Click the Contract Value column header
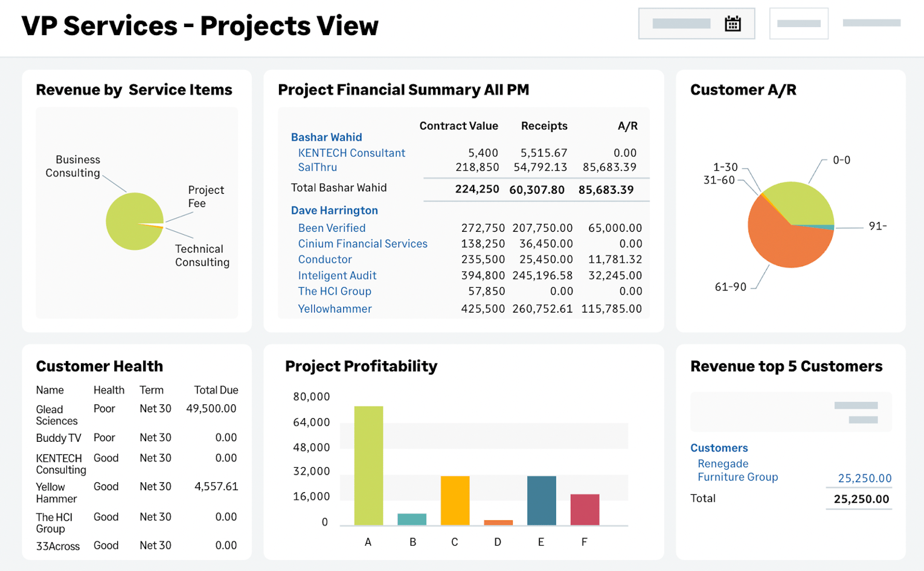This screenshot has width=924, height=571. (x=458, y=126)
